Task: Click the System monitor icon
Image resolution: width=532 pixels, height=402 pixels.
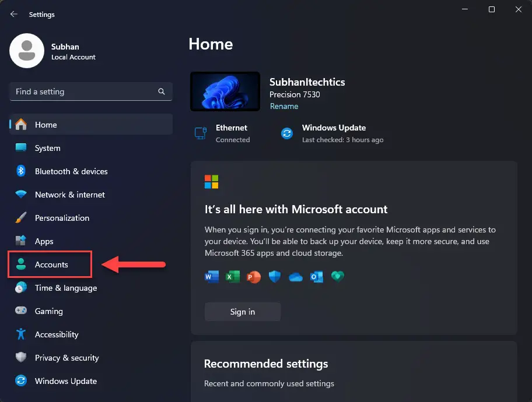Action: click(21, 147)
